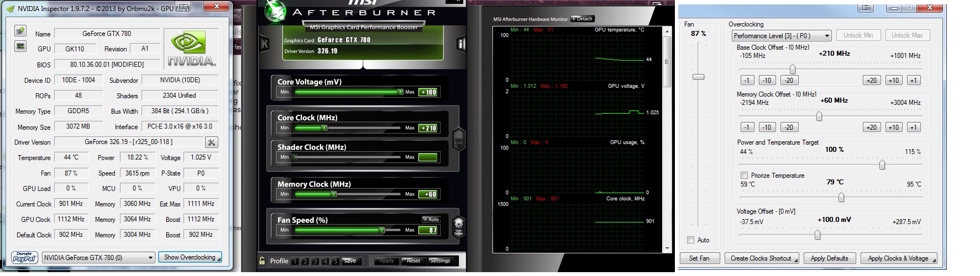980x276 pixels.
Task: Click the Afterburner profile lock icon
Action: click(x=262, y=261)
